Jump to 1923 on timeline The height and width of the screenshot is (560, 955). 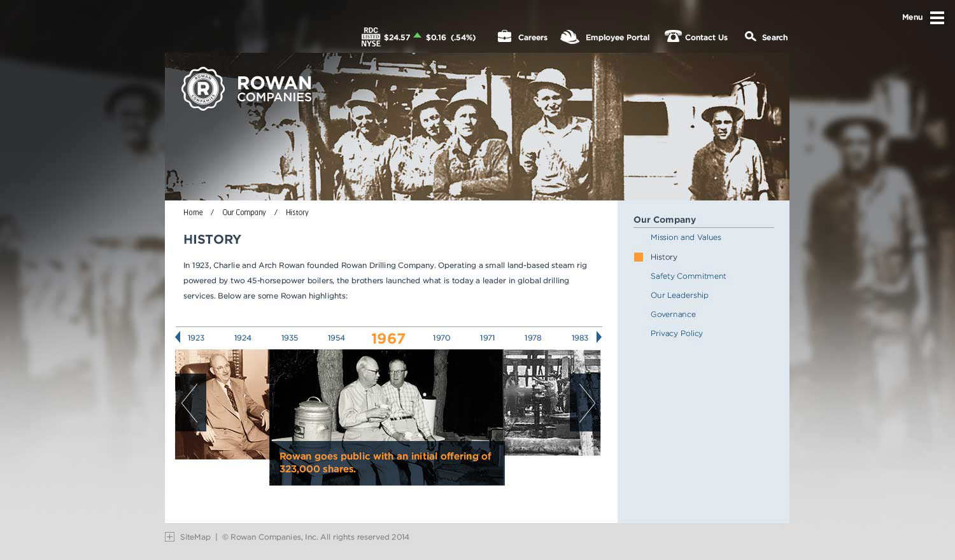(196, 338)
